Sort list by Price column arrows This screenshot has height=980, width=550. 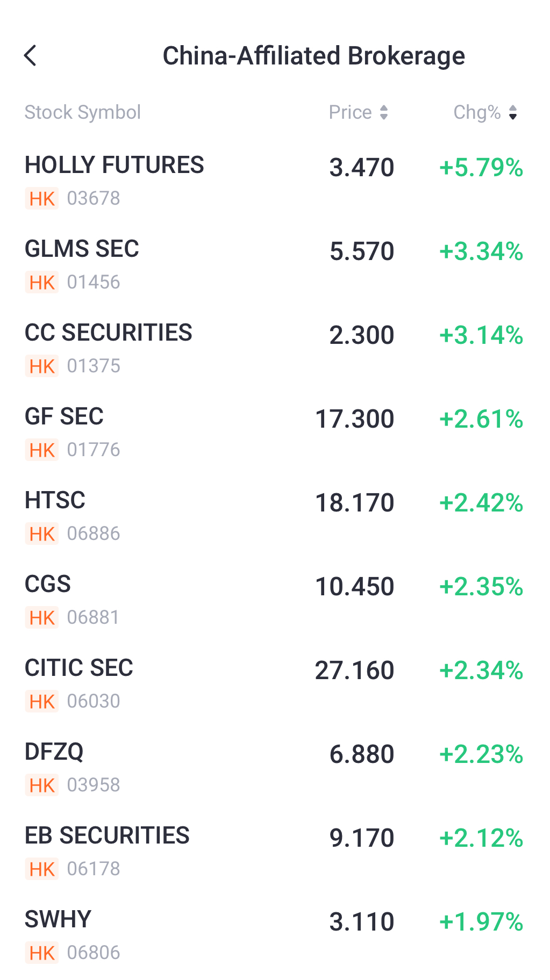click(384, 112)
